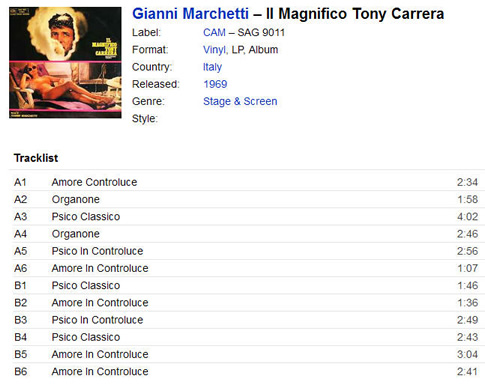Click the 1969 release year link

(x=215, y=84)
